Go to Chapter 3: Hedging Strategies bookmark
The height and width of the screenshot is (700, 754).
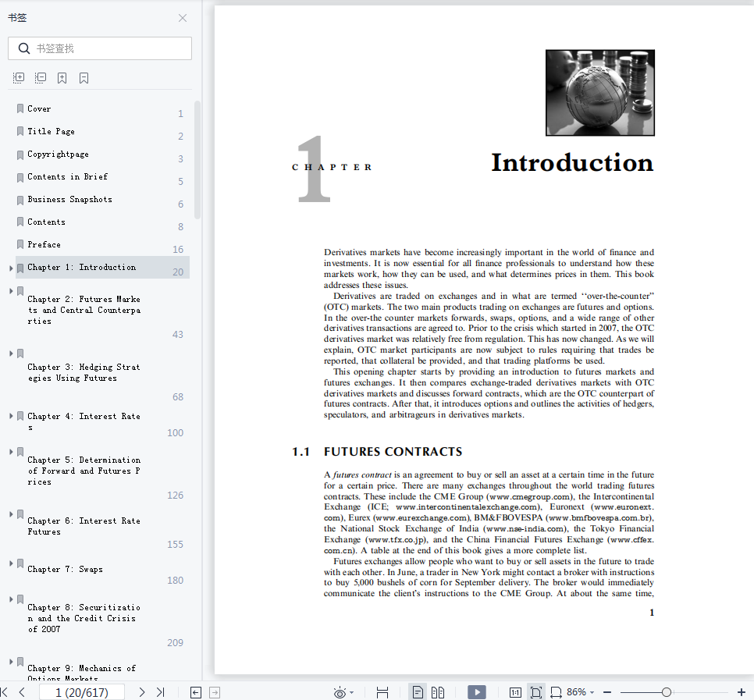click(84, 372)
